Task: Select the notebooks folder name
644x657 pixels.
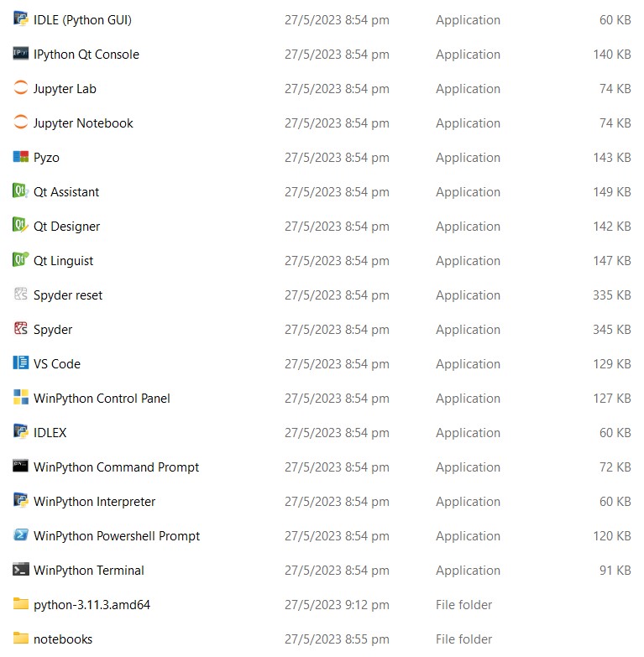Action: [x=63, y=639]
